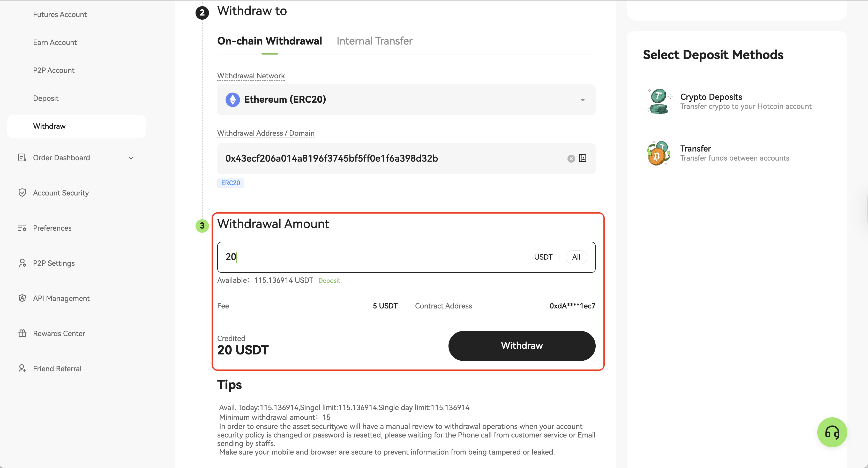Click the API Management icon
The height and width of the screenshot is (468, 868).
pos(22,298)
